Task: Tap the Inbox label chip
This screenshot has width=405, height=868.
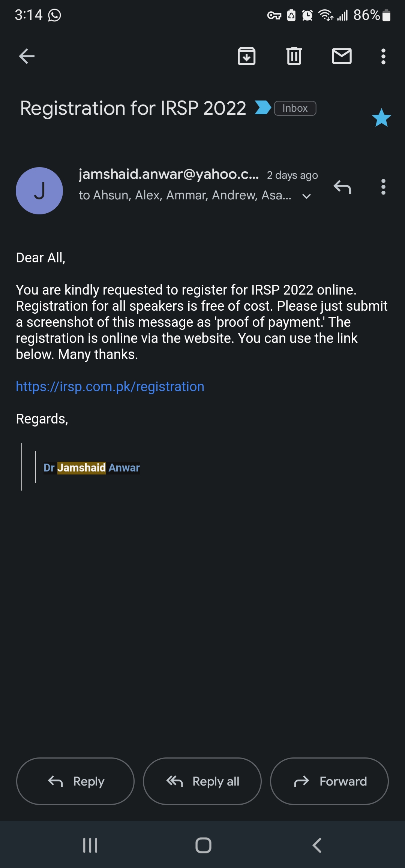Action: (295, 108)
